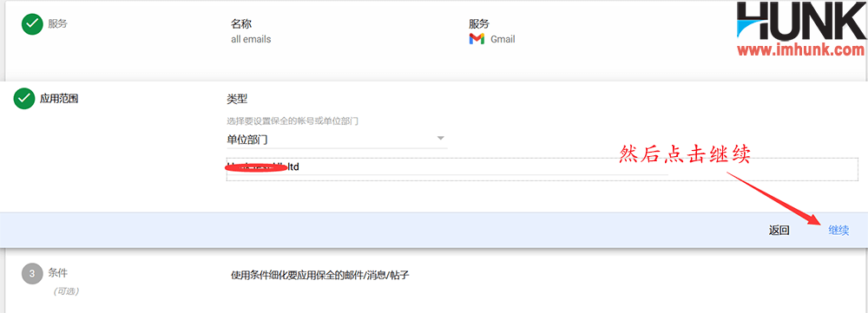
Task: Click the organizational unit input field ending in ltd
Action: (447, 166)
